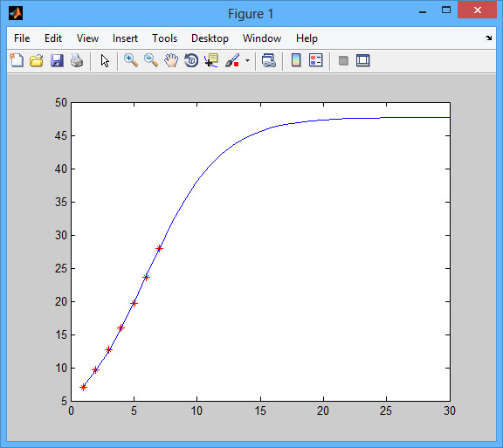Click the red data marker at x=7
This screenshot has height=448, width=503.
[x=159, y=248]
